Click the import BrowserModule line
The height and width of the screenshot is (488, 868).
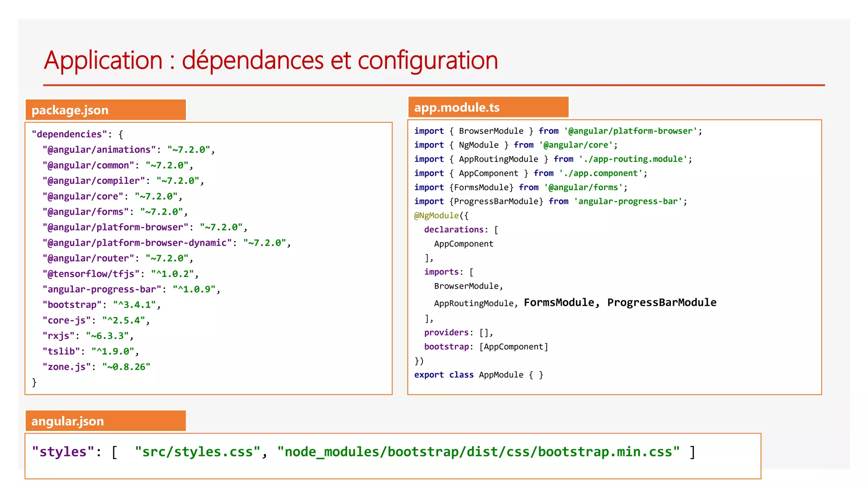[558, 131]
